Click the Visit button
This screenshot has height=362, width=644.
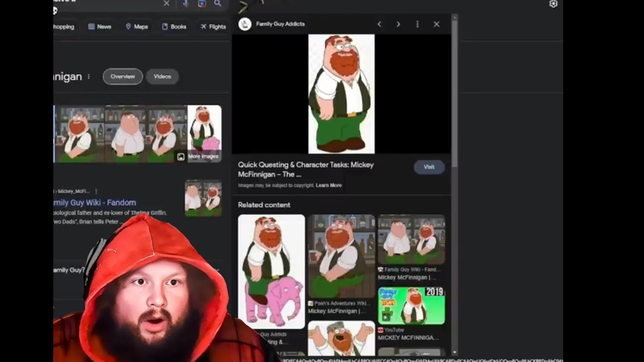[x=429, y=167]
